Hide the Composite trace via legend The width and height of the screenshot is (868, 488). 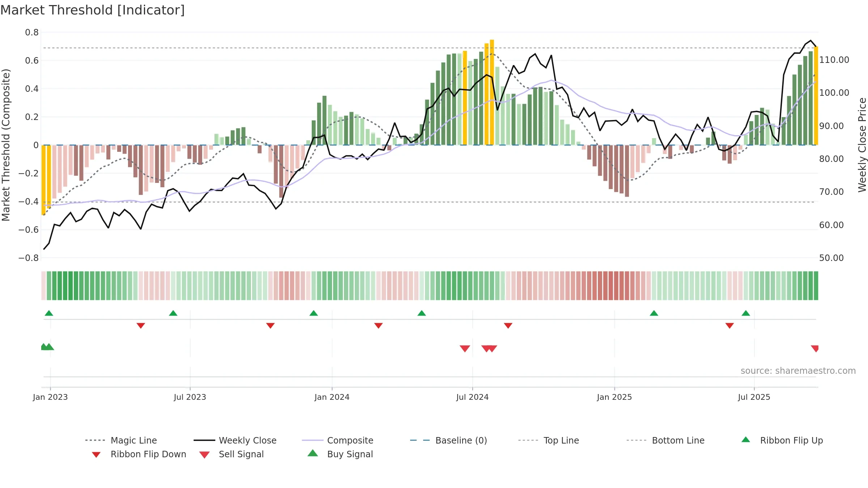(x=337, y=440)
